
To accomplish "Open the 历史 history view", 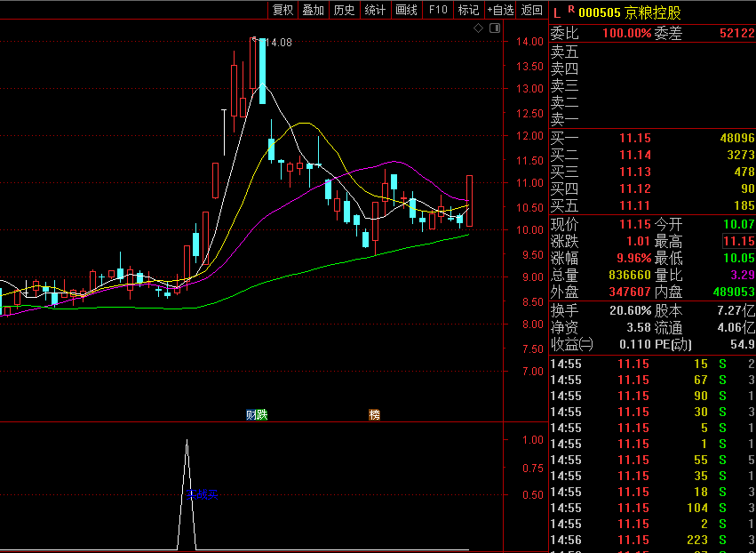I will (345, 10).
